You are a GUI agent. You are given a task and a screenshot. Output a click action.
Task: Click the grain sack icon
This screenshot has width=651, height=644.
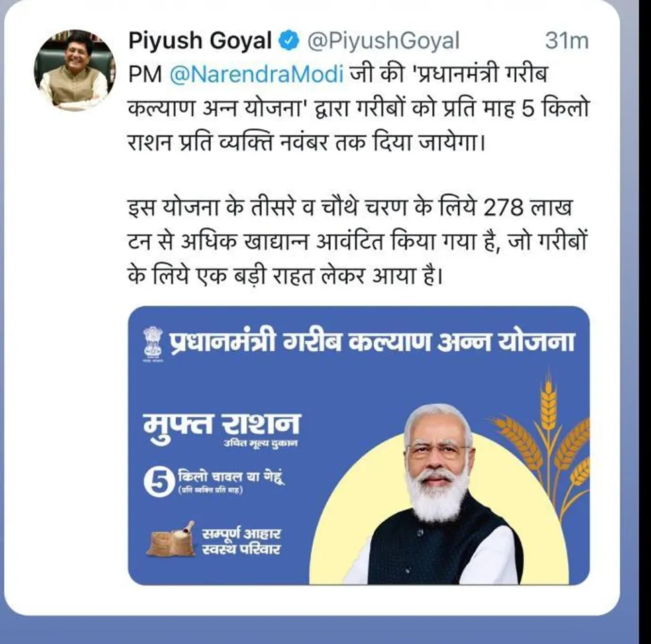pos(171,539)
